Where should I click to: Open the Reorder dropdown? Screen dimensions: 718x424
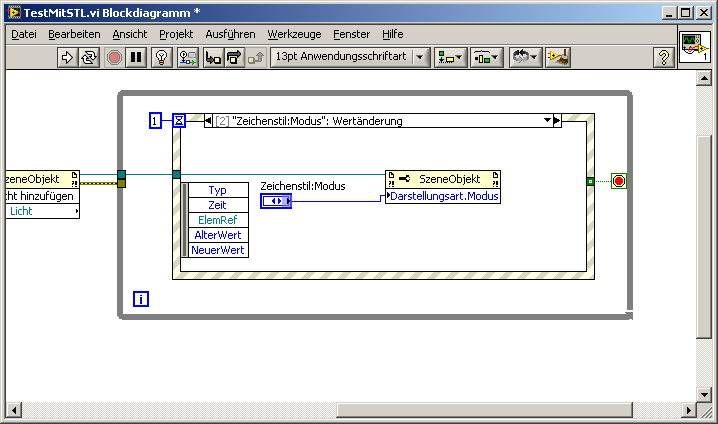(x=525, y=57)
